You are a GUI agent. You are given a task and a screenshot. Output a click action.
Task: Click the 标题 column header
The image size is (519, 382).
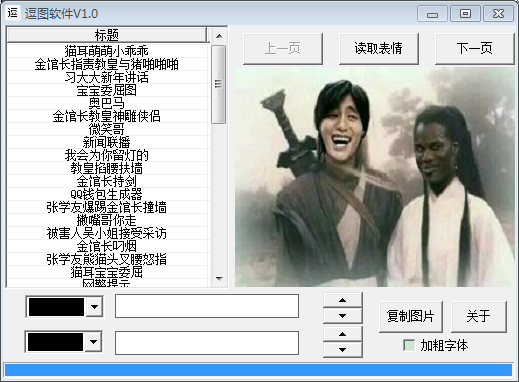107,35
